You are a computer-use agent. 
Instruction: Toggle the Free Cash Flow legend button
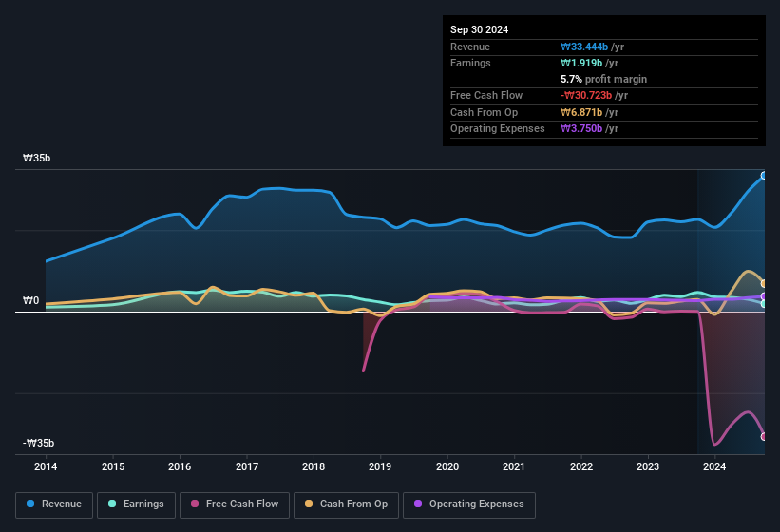coord(235,504)
